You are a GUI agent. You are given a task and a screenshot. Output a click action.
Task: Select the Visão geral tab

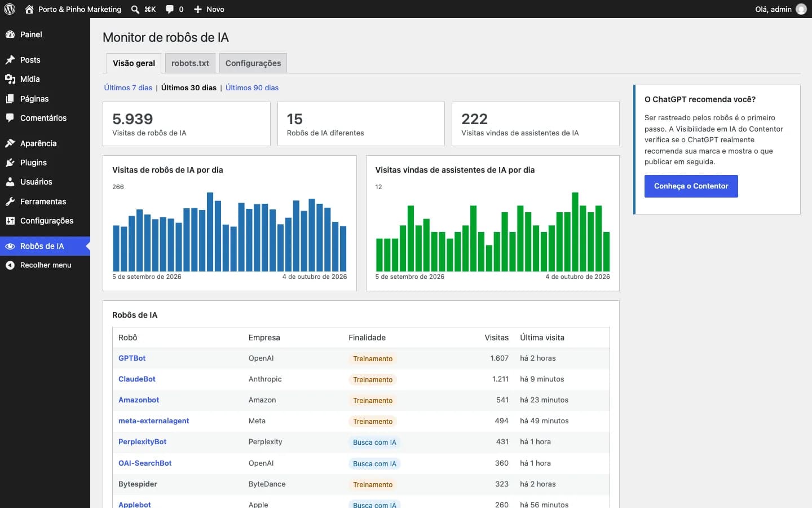pos(134,63)
